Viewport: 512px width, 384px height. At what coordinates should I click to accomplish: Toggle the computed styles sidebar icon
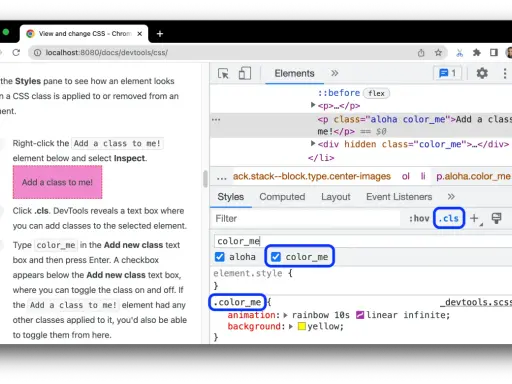pyautogui.click(x=496, y=218)
